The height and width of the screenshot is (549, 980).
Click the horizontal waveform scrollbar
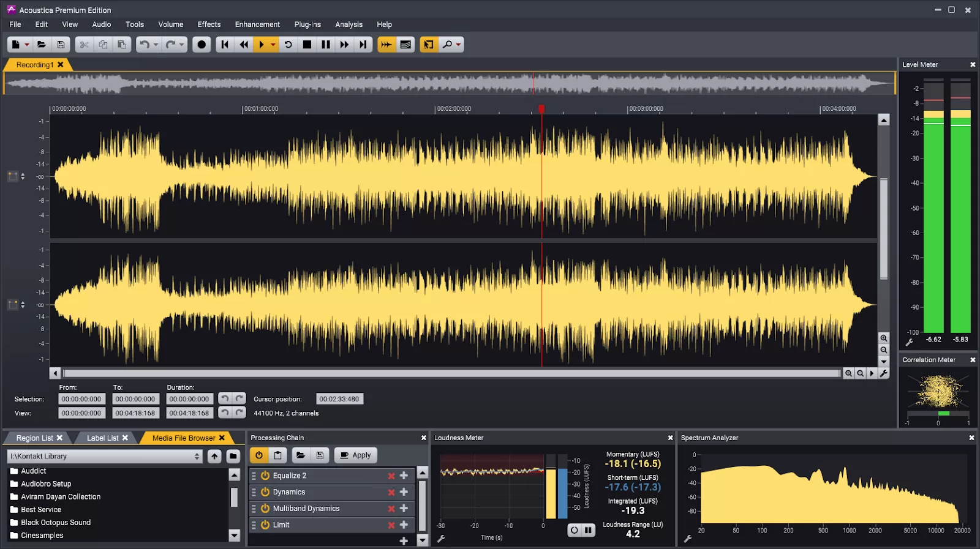451,373
